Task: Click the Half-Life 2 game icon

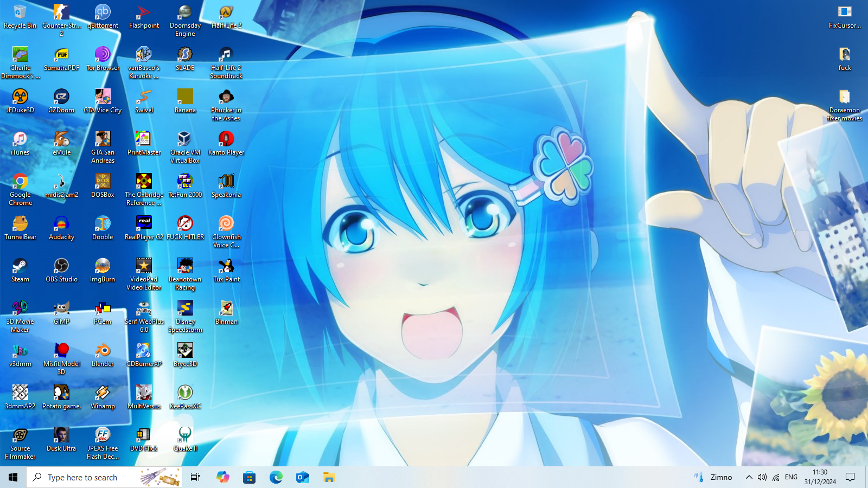Action: point(226,17)
